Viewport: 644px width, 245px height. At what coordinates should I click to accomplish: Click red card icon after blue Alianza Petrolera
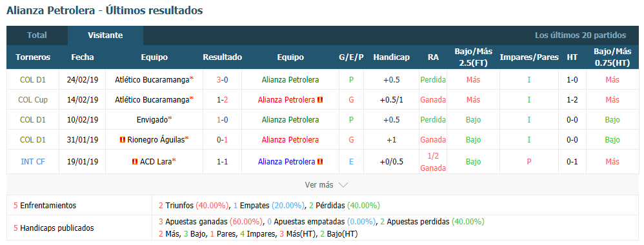320,162
